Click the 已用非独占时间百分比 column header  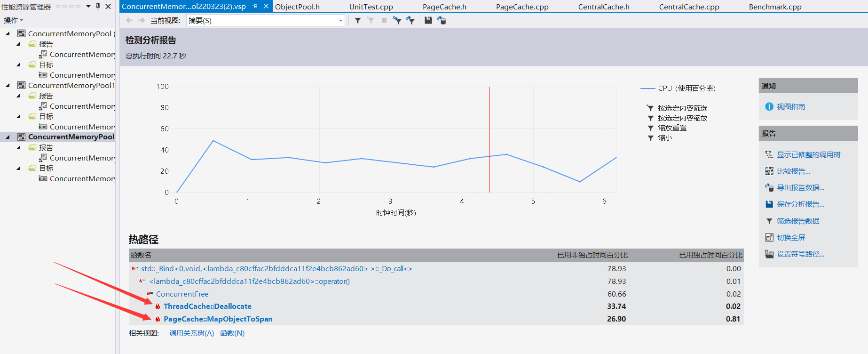tap(592, 255)
